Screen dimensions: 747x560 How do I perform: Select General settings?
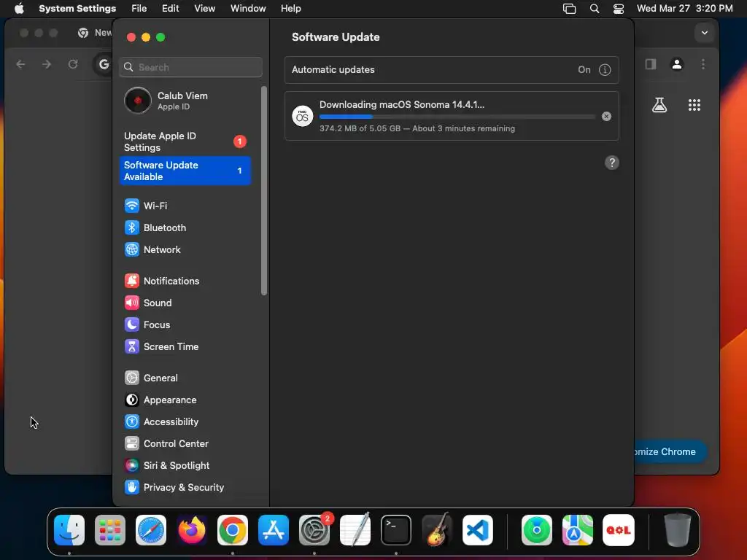pos(185,378)
